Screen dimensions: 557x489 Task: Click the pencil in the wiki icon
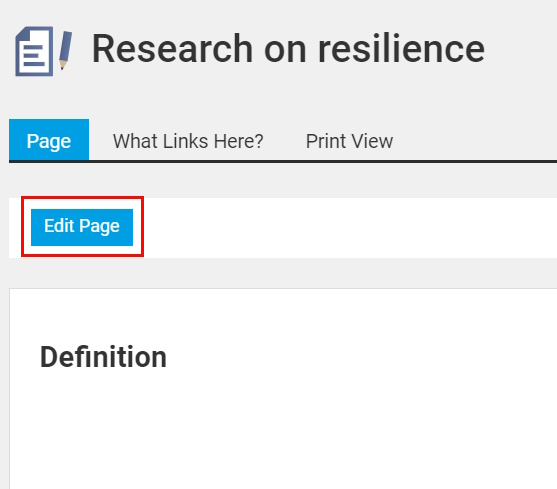pyautogui.click(x=65, y=50)
